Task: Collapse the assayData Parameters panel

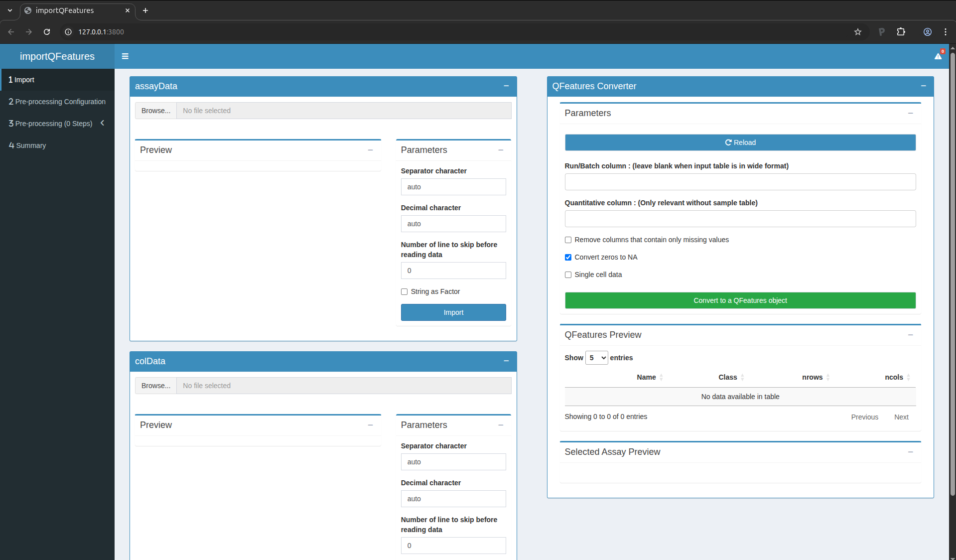Action: [501, 150]
